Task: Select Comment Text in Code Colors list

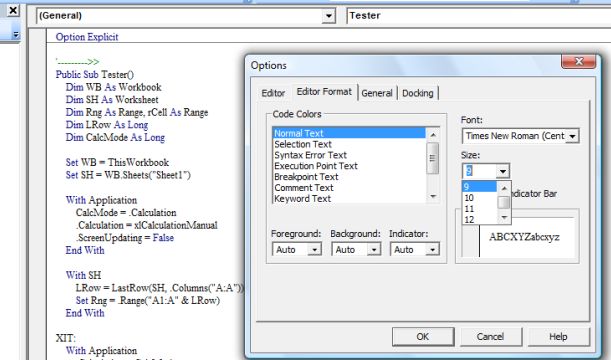Action: tap(304, 188)
